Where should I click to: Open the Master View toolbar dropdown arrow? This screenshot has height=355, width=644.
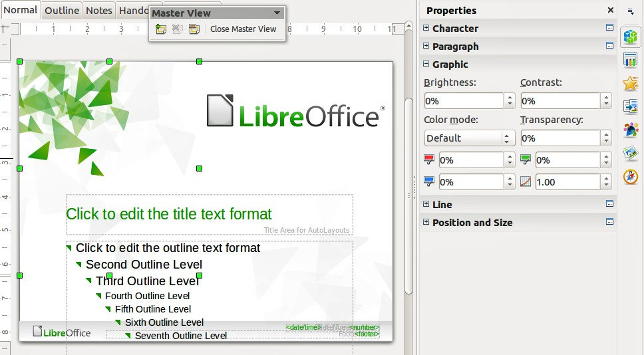[x=277, y=13]
